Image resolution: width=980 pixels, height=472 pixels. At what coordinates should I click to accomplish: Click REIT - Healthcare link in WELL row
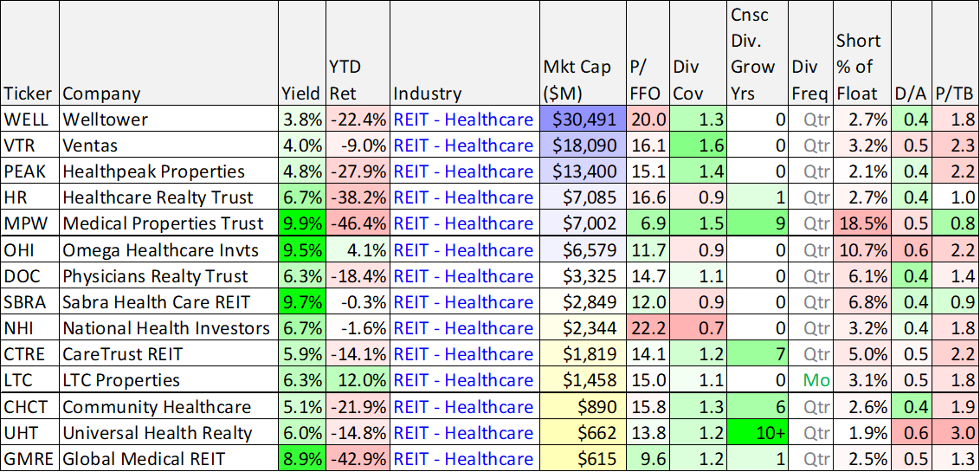pos(463,119)
